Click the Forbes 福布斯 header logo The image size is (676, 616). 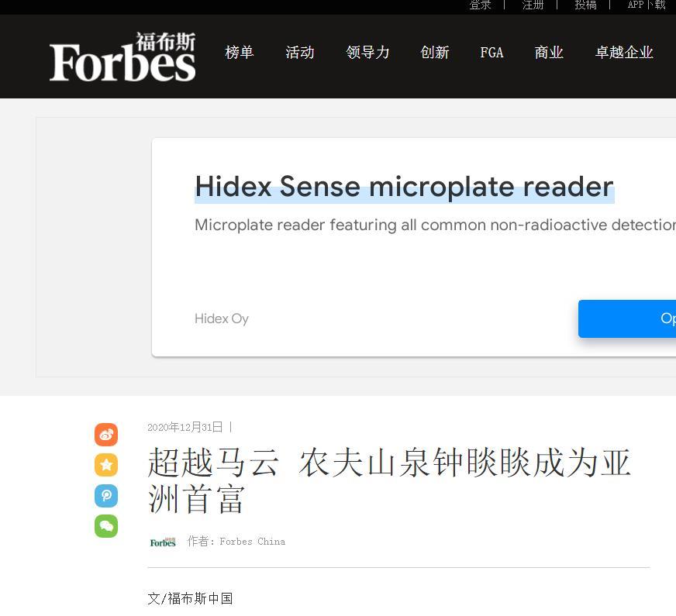click(x=122, y=57)
